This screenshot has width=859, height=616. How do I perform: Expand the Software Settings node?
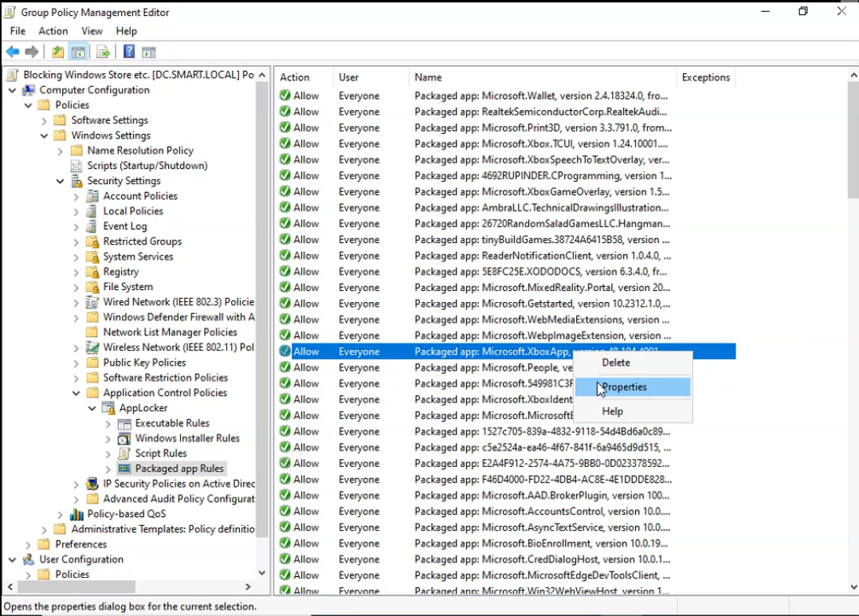click(45, 120)
